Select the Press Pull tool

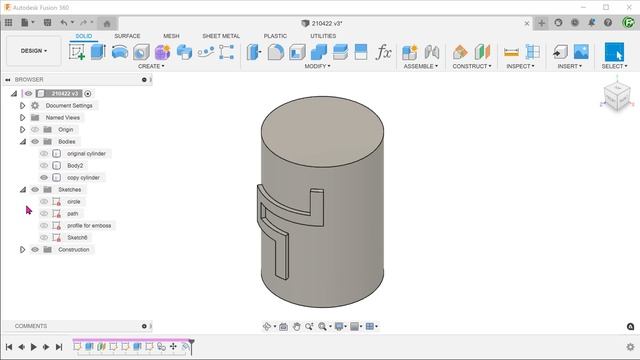coord(253,52)
